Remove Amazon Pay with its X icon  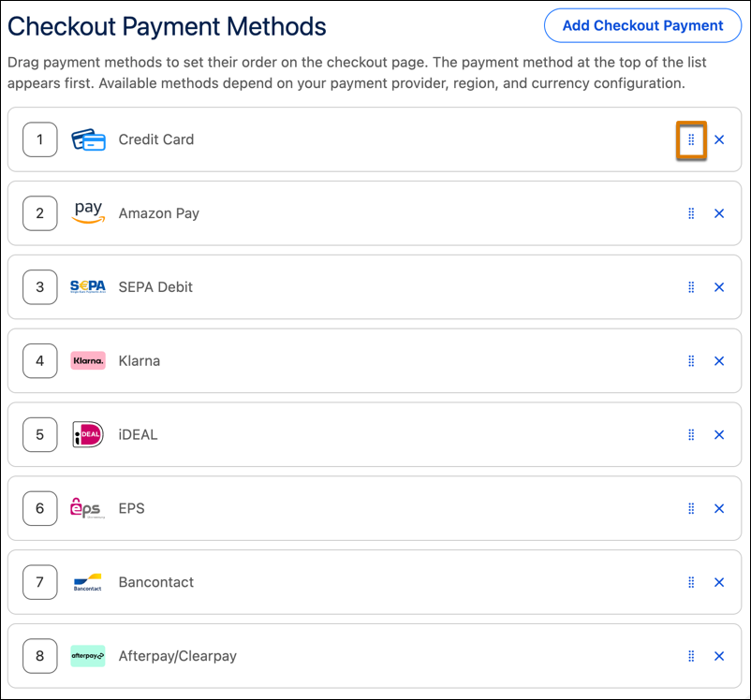[719, 213]
